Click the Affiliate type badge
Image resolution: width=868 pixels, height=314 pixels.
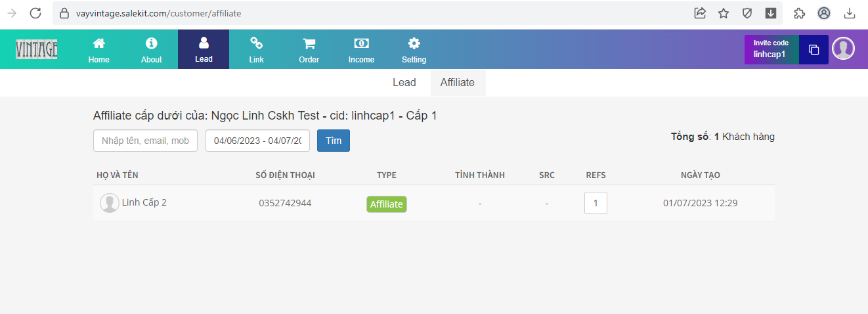[x=387, y=204]
